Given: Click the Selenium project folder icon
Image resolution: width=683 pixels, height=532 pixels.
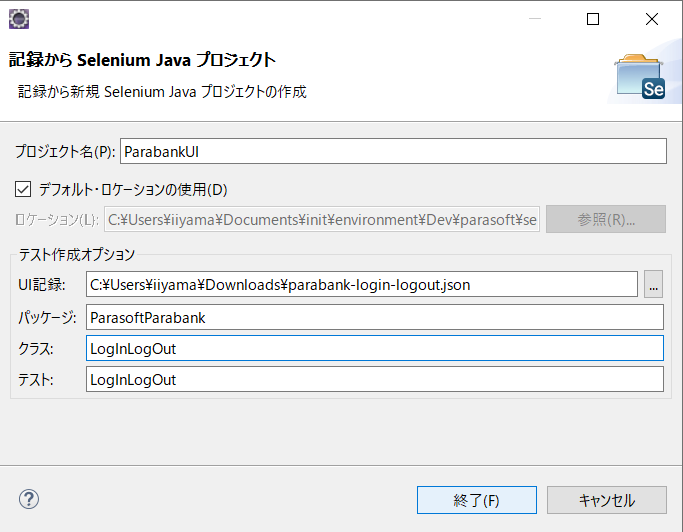Looking at the screenshot, I should 640,76.
